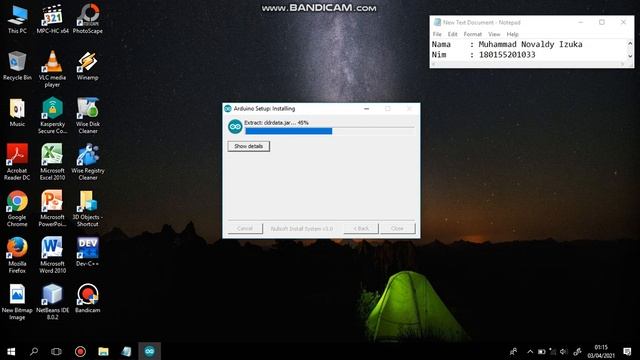Expand hidden system tray icons

[x=530, y=351]
